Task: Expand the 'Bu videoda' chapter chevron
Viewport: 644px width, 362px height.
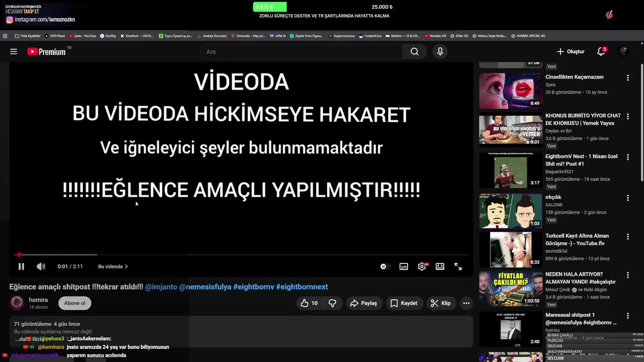Action: (x=126, y=266)
